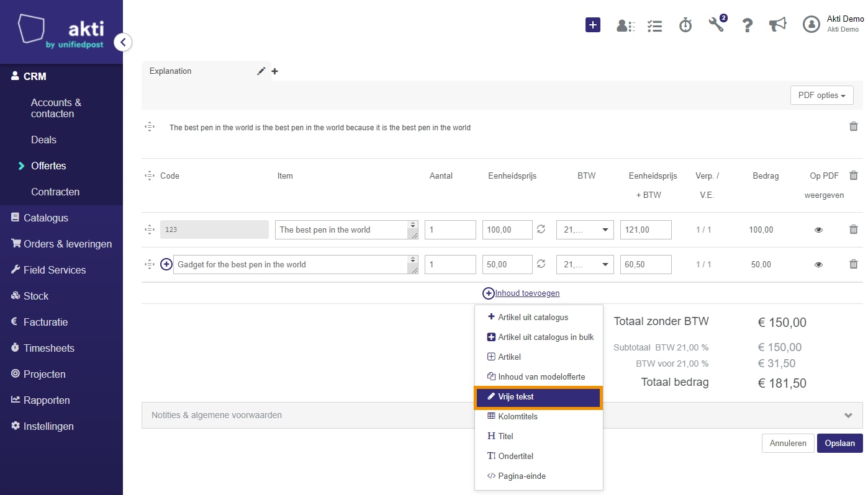The height and width of the screenshot is (495, 868).
Task: Collapse the sidebar with the arrow button
Action: (x=123, y=42)
